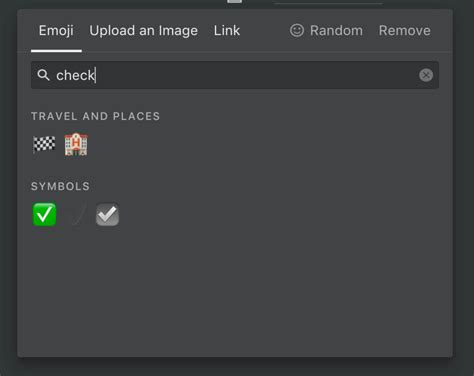Click the Travel and Places category heading
Screen dimensions: 474x376
pos(95,116)
